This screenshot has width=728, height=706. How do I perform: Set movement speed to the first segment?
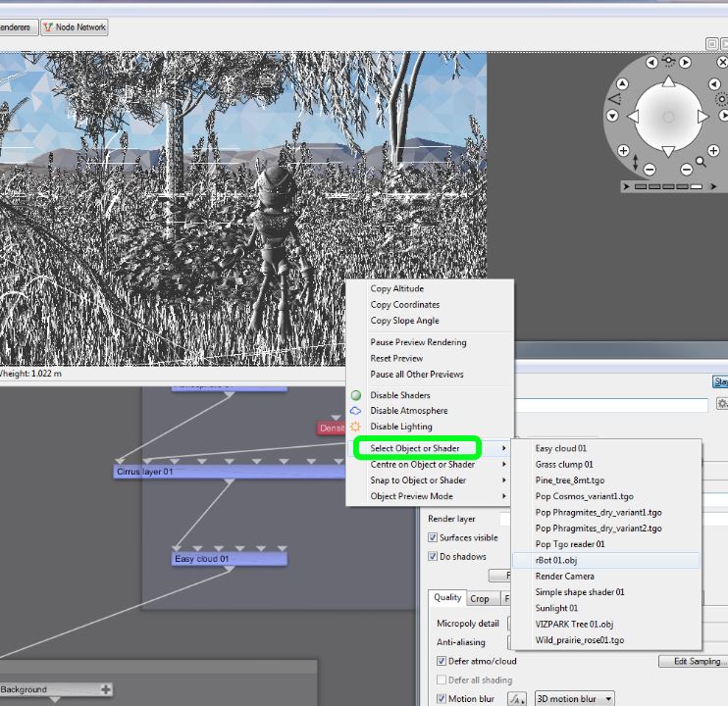tap(641, 186)
